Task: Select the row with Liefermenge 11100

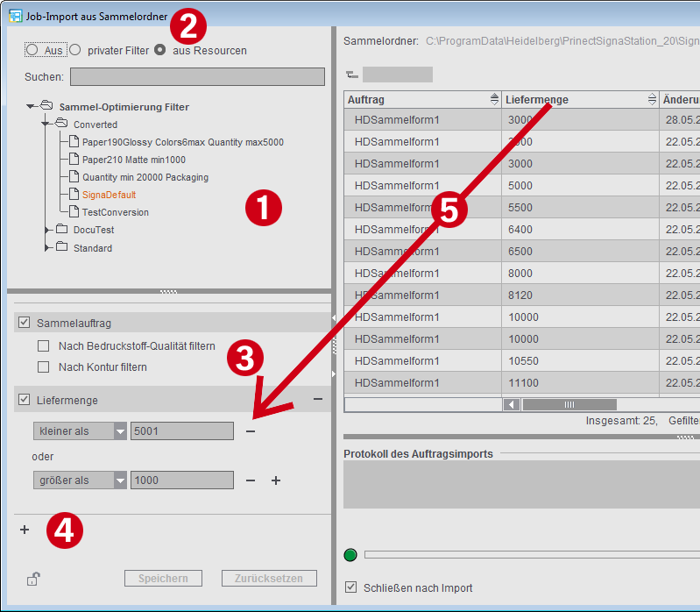Action: [522, 382]
